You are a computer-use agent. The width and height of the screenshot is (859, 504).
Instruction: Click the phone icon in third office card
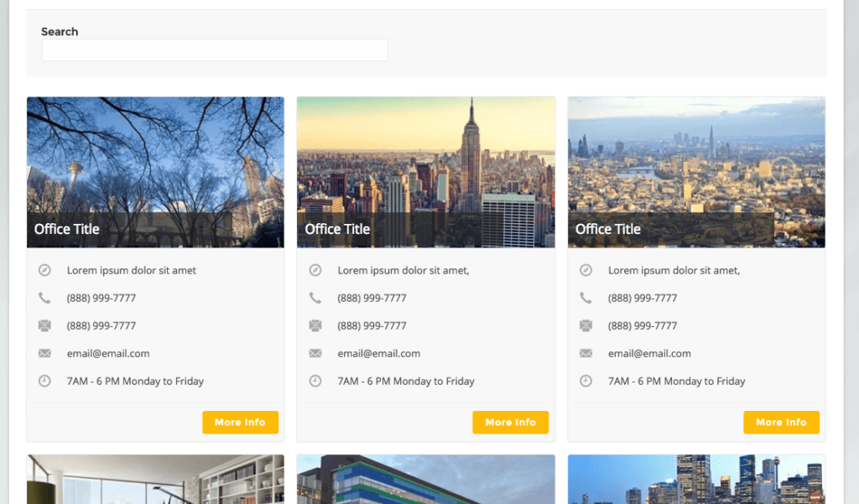[586, 298]
